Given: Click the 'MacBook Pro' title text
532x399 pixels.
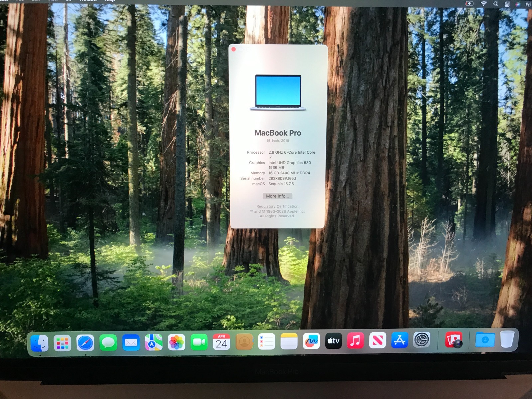Looking at the screenshot, I should pos(278,133).
